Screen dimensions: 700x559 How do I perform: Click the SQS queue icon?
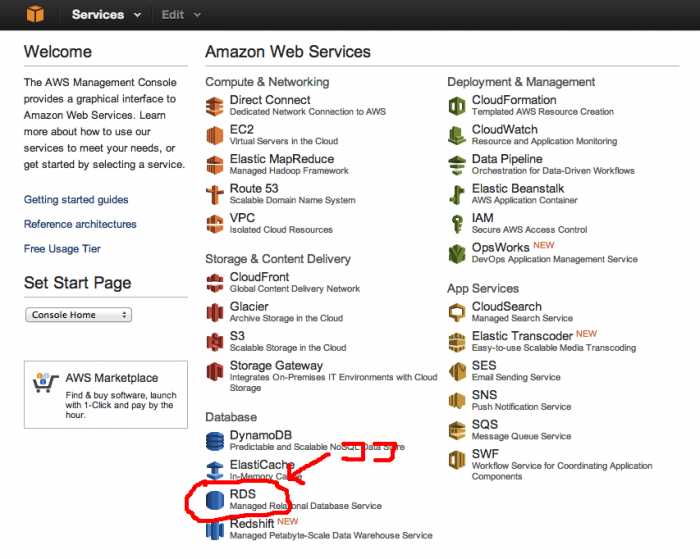point(457,430)
